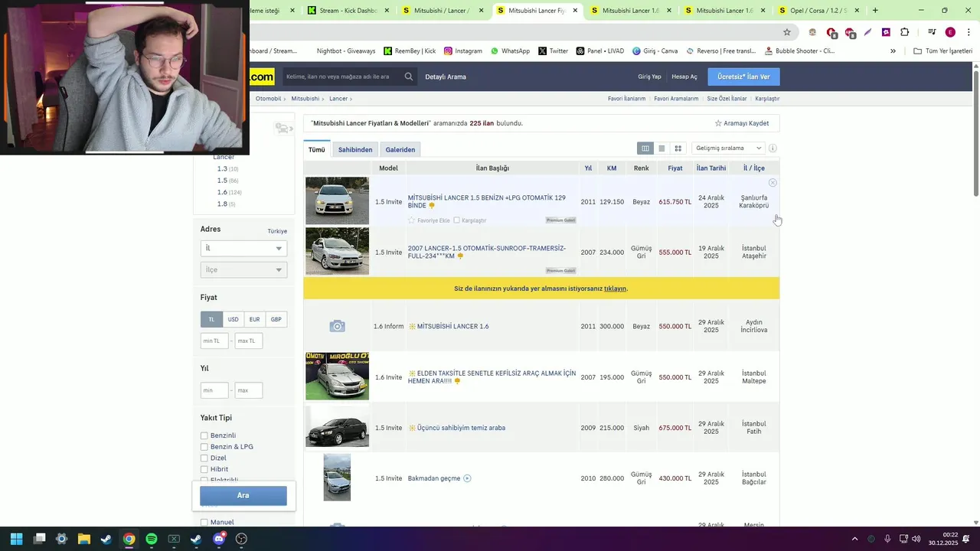Sort by İlan Tarihi column header
Viewport: 980px width, 551px height.
point(711,168)
